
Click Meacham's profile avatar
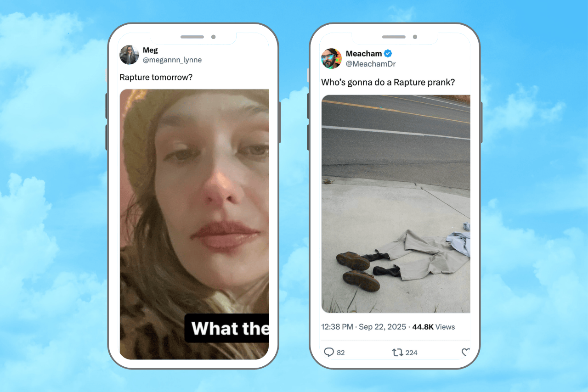click(331, 59)
